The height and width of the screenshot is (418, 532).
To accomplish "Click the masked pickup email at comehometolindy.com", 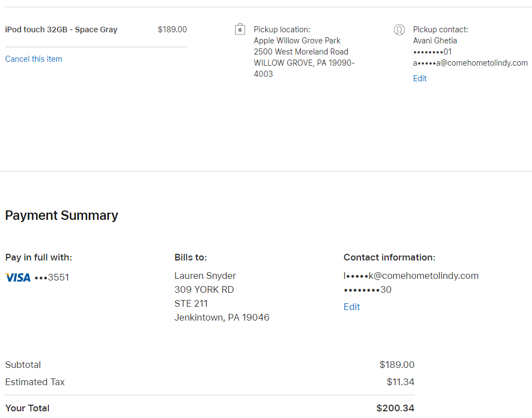I will click(470, 63).
